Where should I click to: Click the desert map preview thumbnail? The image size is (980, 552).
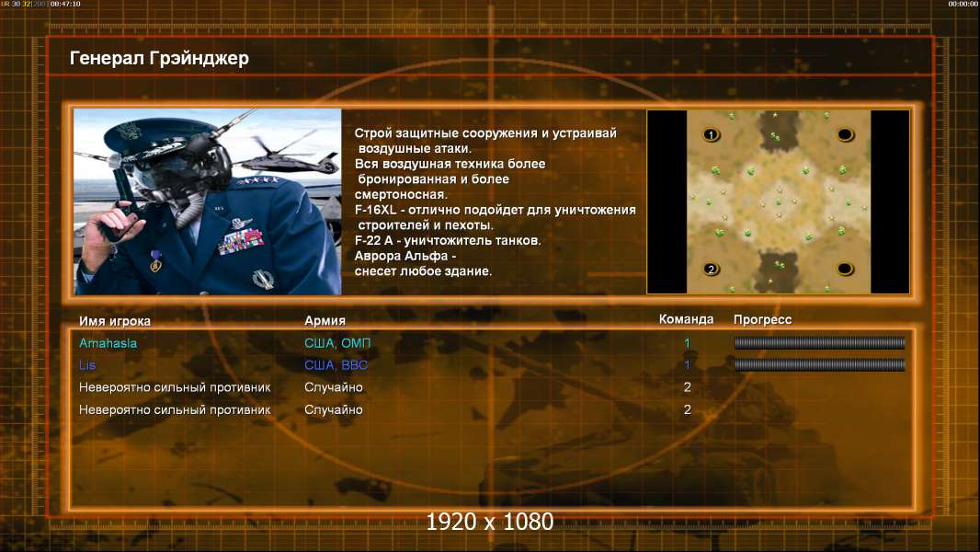tap(778, 201)
